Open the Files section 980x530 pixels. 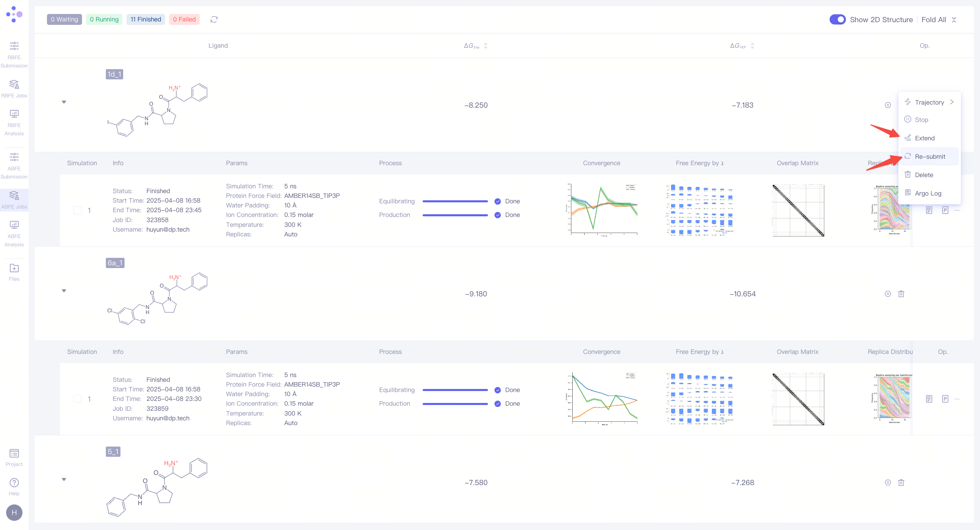tap(14, 272)
